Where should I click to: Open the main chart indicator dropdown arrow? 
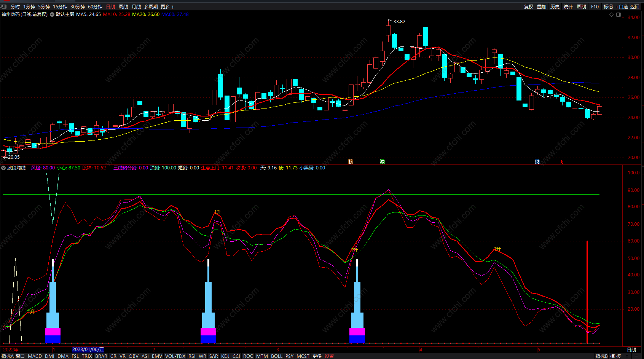(x=52, y=14)
